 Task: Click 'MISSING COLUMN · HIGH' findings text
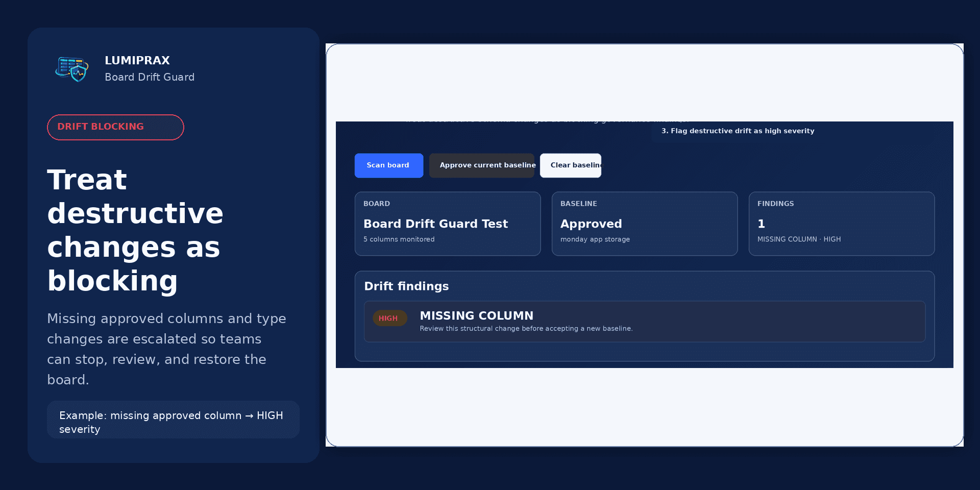click(799, 239)
